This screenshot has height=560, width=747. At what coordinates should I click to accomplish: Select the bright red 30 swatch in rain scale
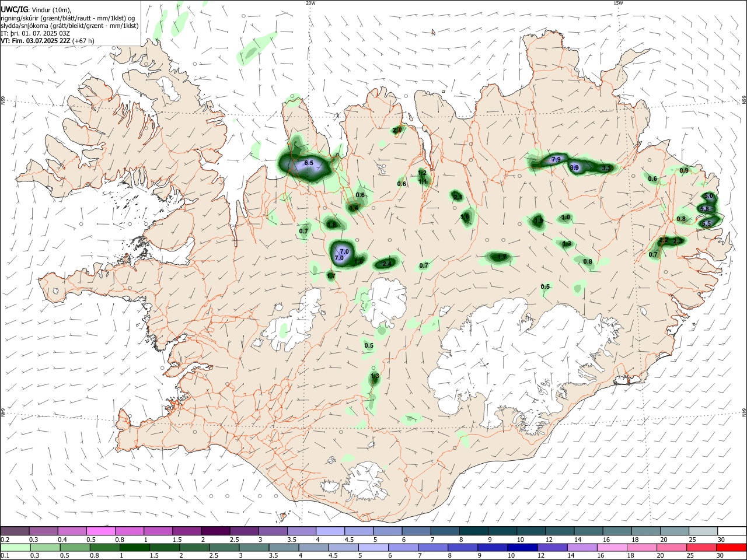pos(731,547)
